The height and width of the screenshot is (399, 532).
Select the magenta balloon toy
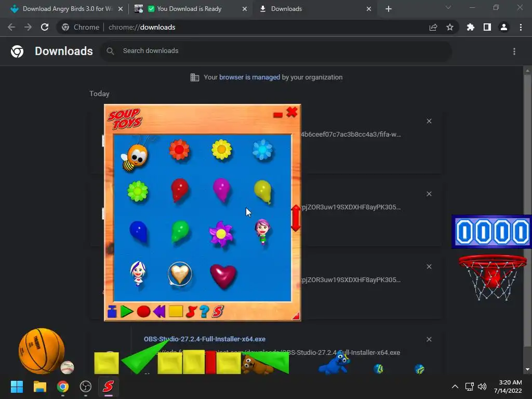[221, 190]
